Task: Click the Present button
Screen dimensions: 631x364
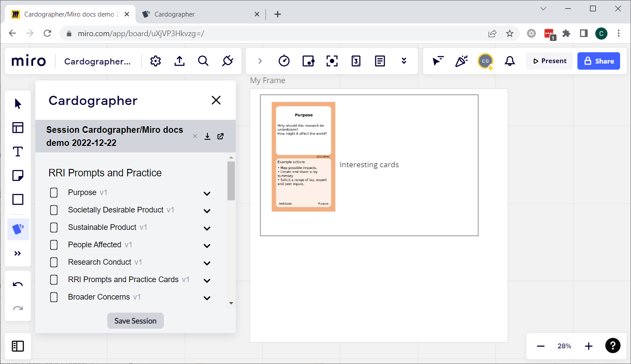Action: pyautogui.click(x=550, y=61)
